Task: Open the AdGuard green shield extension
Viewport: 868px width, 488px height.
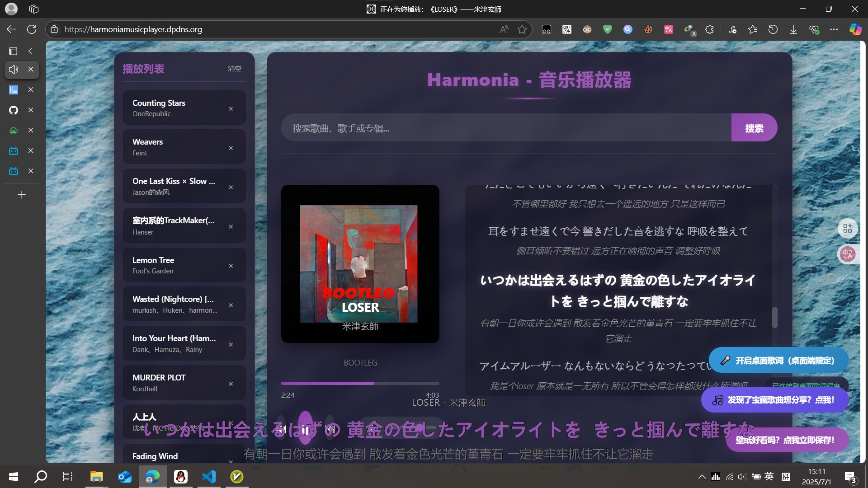Action: [607, 29]
